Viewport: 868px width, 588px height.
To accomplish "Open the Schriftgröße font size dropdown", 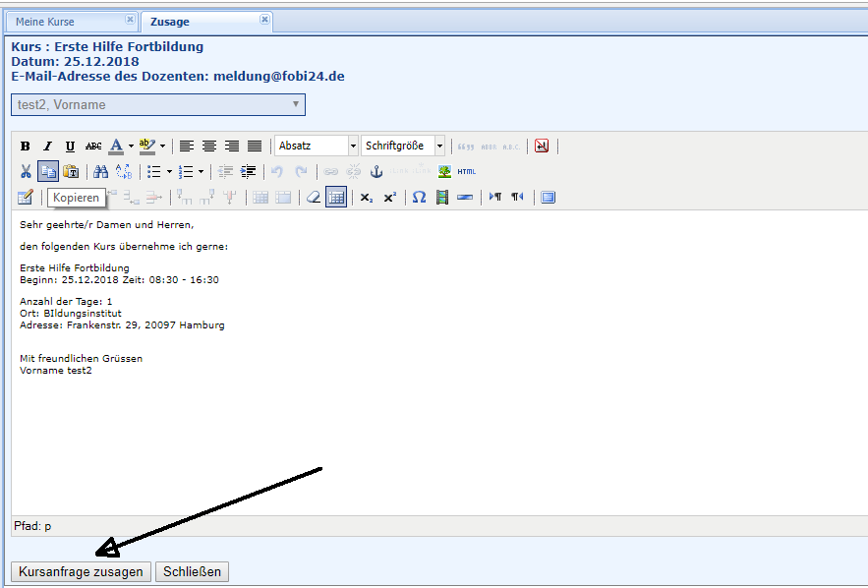I will pos(403,146).
